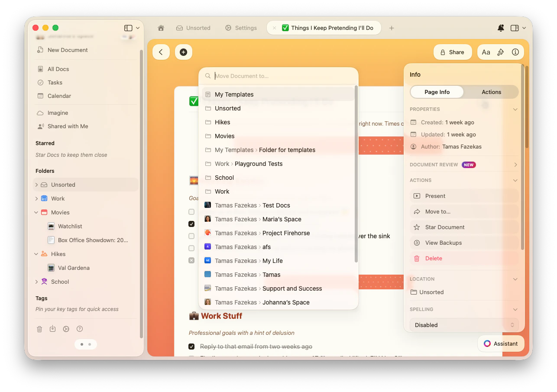The width and height of the screenshot is (557, 392).
Task: Click the info circle icon
Action: pos(515,52)
